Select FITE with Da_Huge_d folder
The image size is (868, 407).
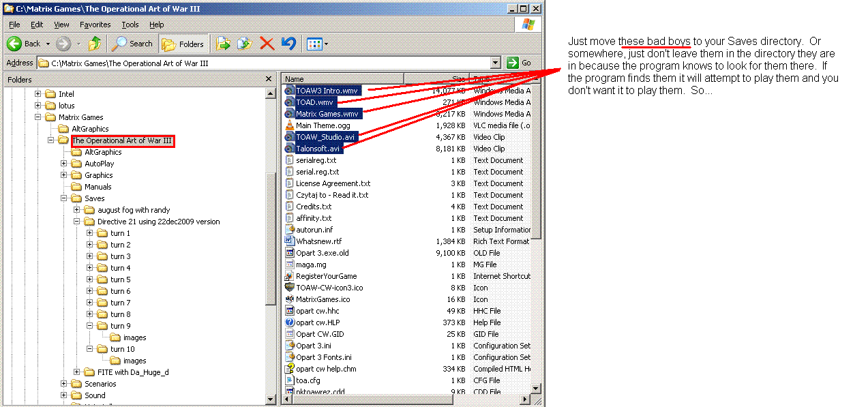coord(133,372)
